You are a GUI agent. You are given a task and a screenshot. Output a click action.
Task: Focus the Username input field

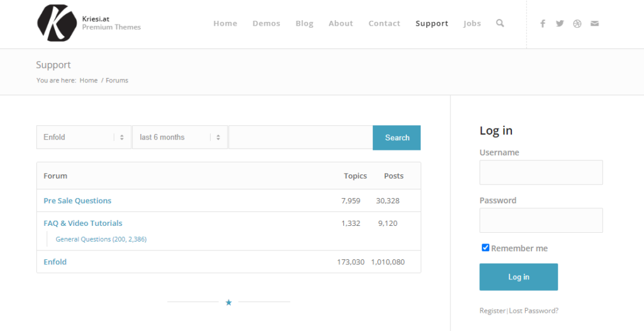tap(541, 172)
